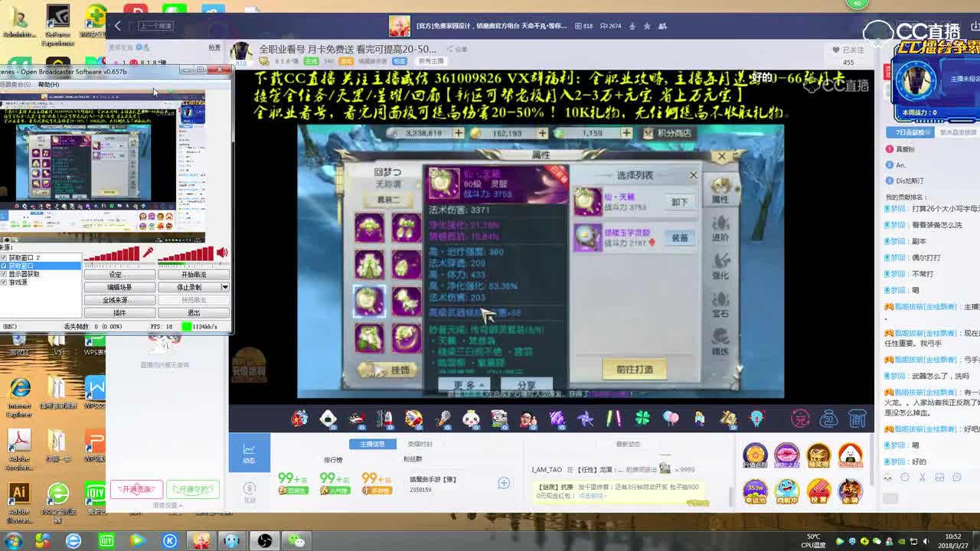Open Internet Explorer desktop shortcut
Image resolution: width=980 pixels, height=551 pixels.
19,396
